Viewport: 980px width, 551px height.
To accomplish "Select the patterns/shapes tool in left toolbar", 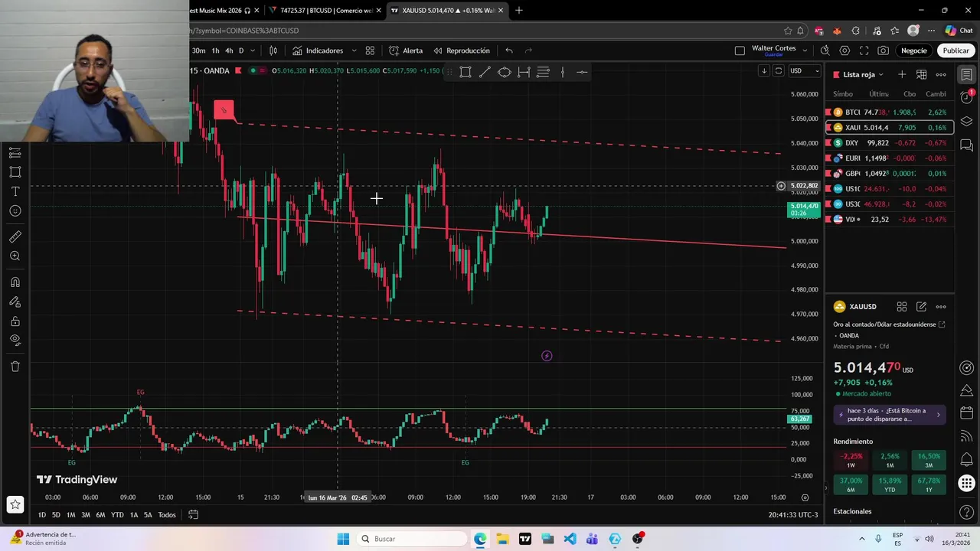I will click(x=15, y=171).
